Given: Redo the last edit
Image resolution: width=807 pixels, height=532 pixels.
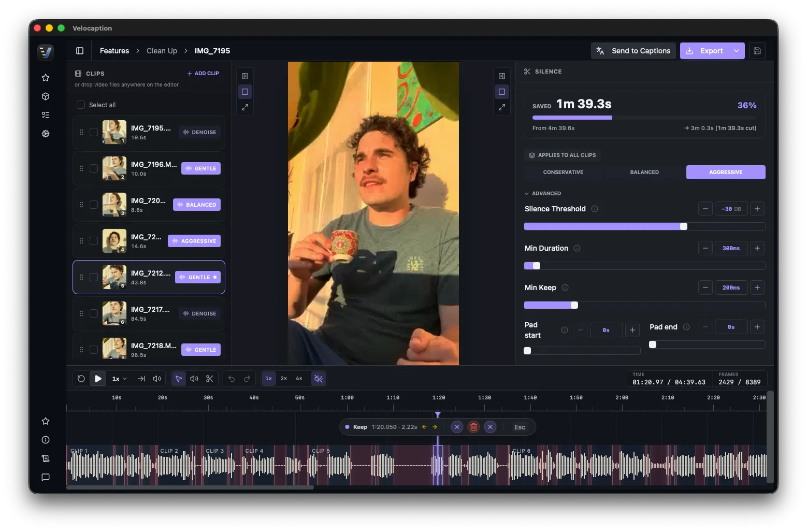Looking at the screenshot, I should pyautogui.click(x=247, y=379).
